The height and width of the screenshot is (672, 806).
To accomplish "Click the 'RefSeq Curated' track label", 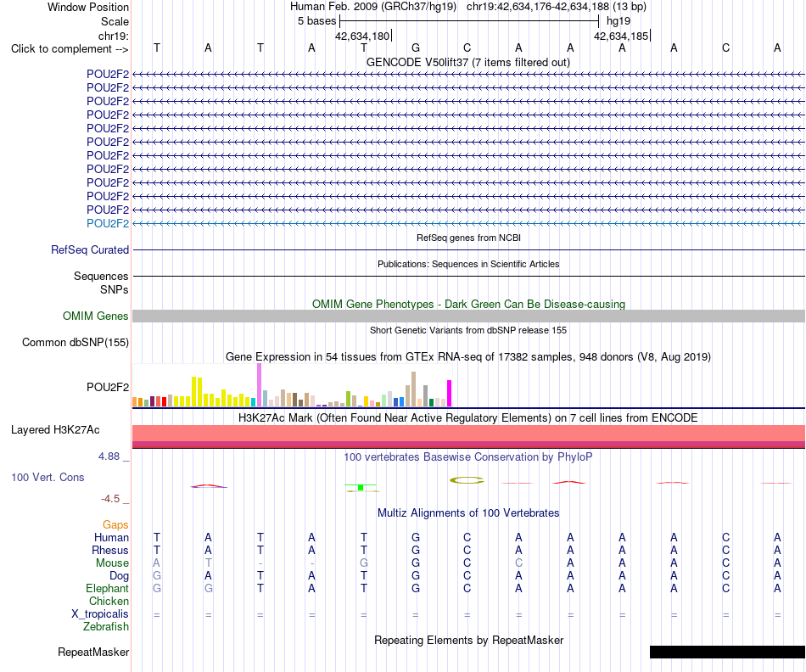I will (90, 250).
